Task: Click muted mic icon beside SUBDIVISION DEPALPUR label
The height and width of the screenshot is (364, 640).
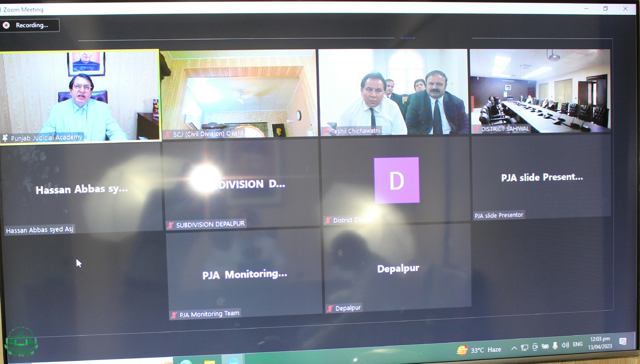Action: click(x=170, y=225)
